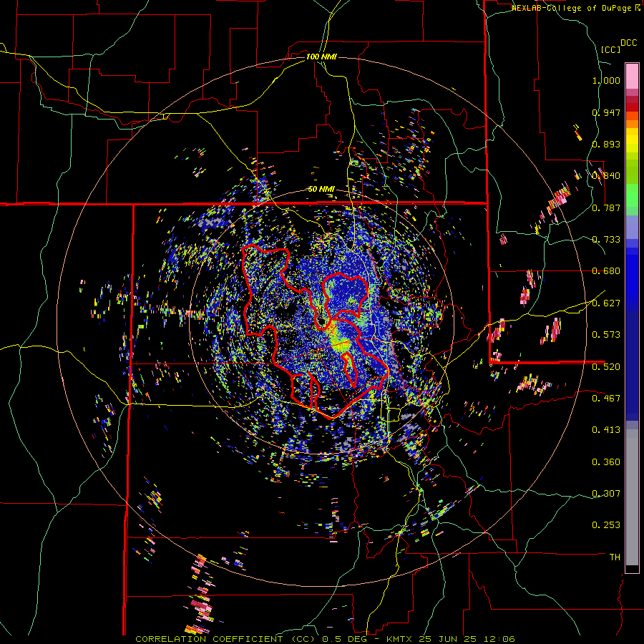Select the 0.893 scale value
This screenshot has height=644, width=644.
(606, 144)
